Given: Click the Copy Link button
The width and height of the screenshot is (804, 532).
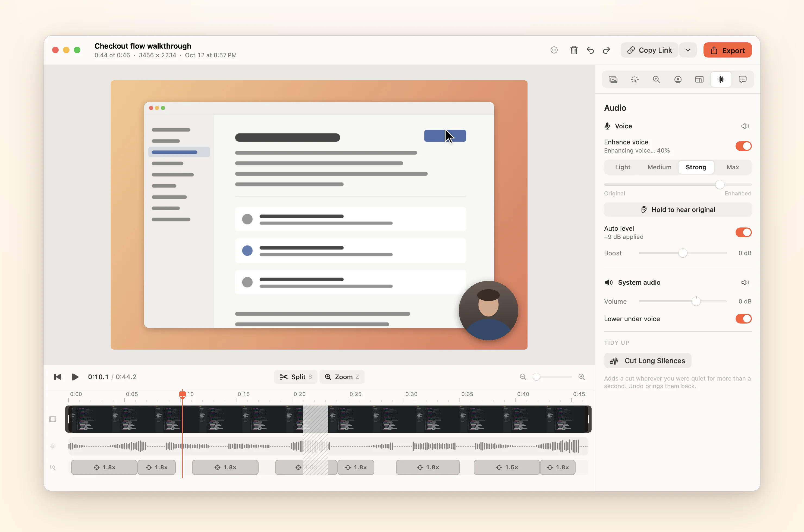Looking at the screenshot, I should click(x=649, y=50).
